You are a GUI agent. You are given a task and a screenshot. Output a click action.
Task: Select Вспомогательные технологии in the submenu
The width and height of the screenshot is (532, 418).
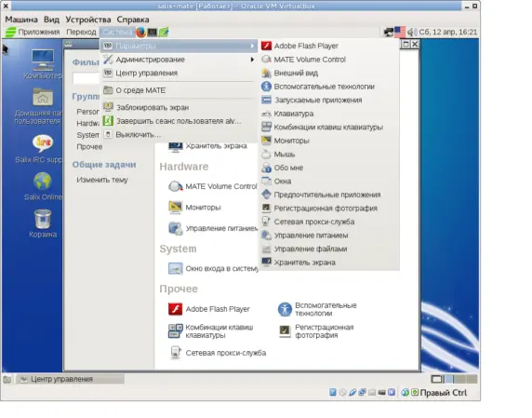(x=328, y=87)
